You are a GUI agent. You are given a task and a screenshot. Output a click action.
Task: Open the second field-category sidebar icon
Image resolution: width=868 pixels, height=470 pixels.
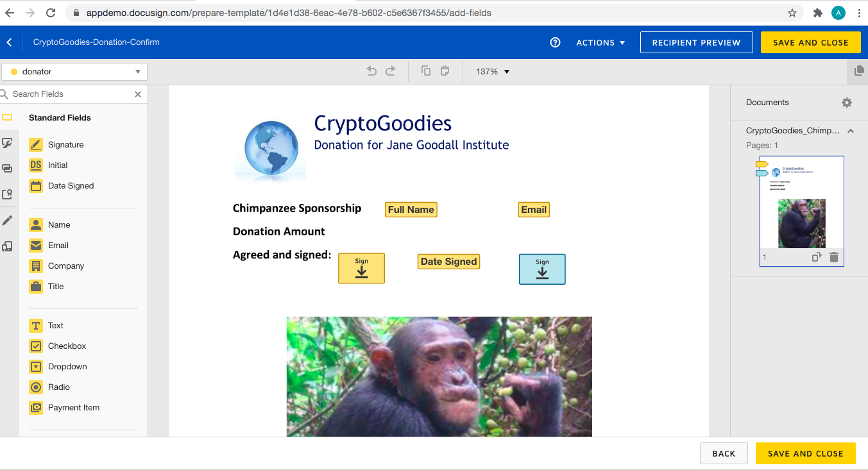coord(7,143)
